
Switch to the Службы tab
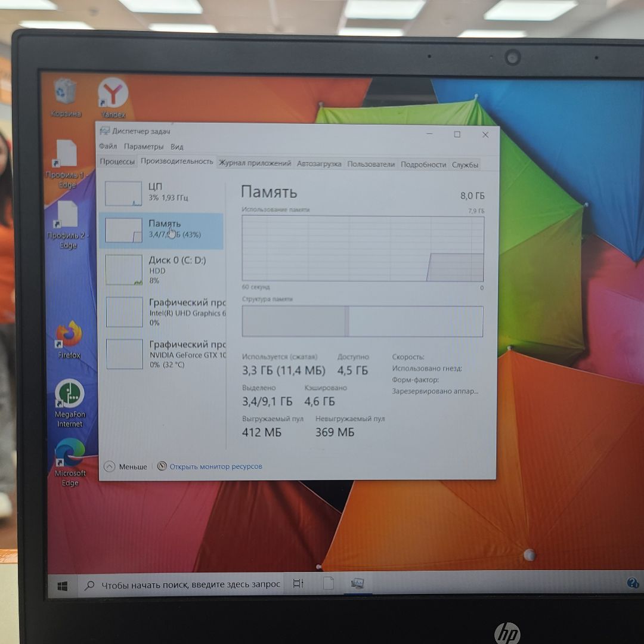(465, 165)
